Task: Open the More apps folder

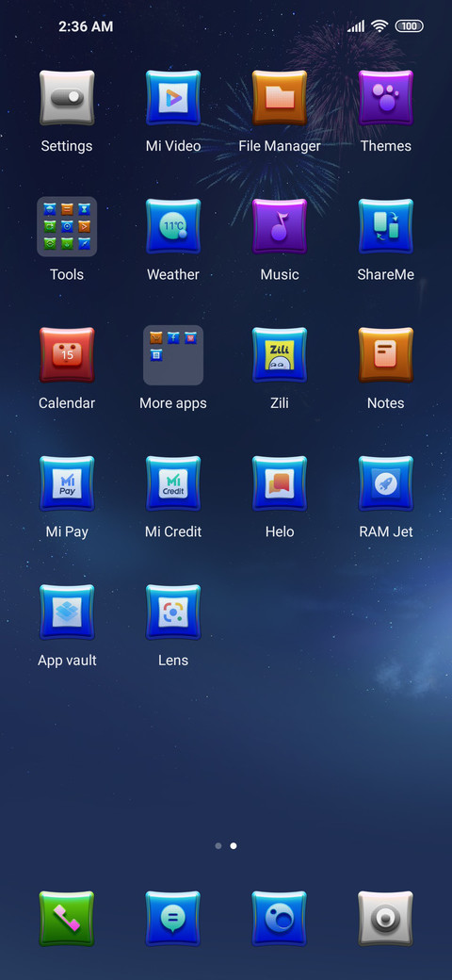Action: (173, 355)
